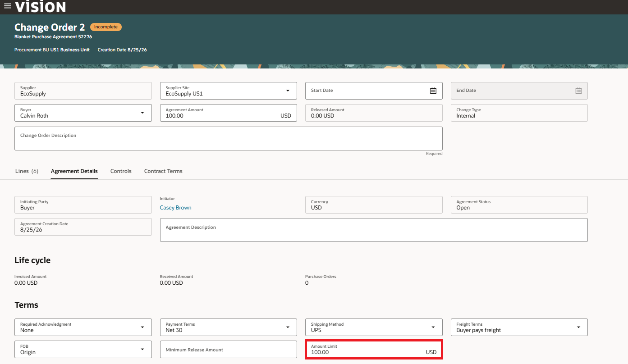Focus the Change Order Description box

pos(229,138)
